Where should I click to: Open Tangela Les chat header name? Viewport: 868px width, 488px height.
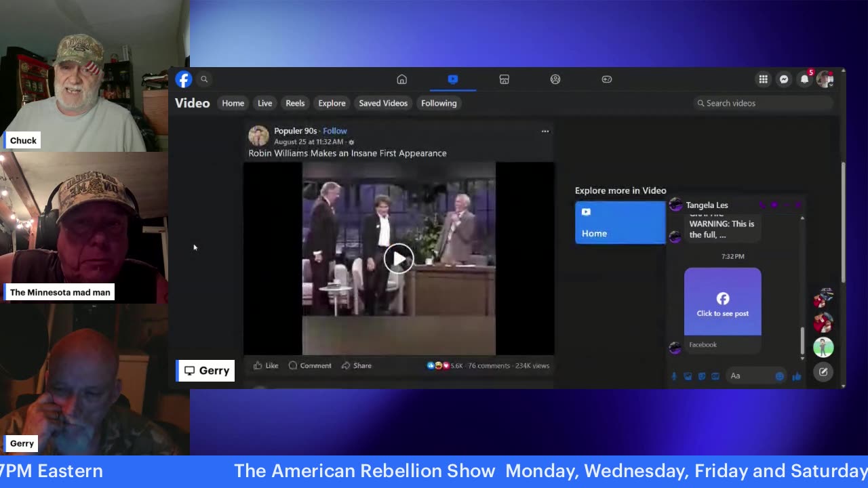707,205
